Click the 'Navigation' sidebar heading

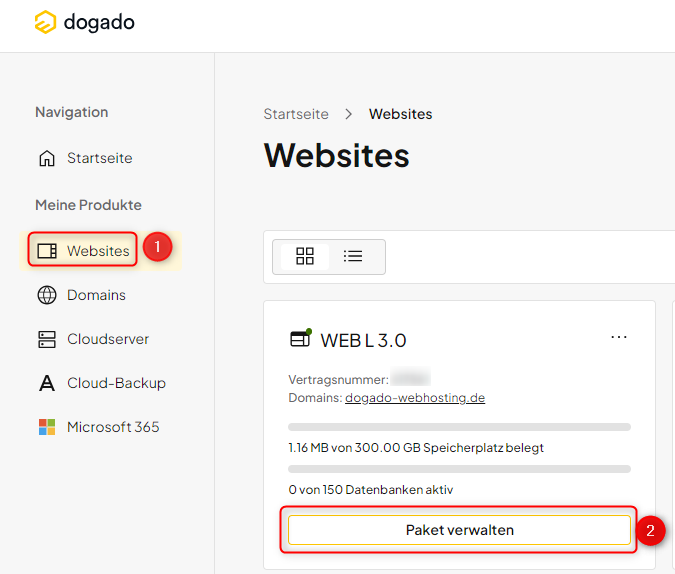[71, 112]
